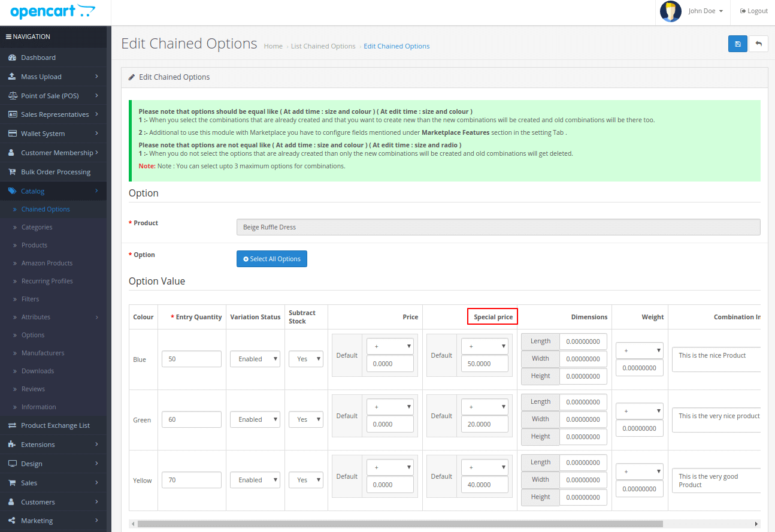Open Categories in the Catalog submenu
This screenshot has width=775, height=532.
click(x=37, y=227)
